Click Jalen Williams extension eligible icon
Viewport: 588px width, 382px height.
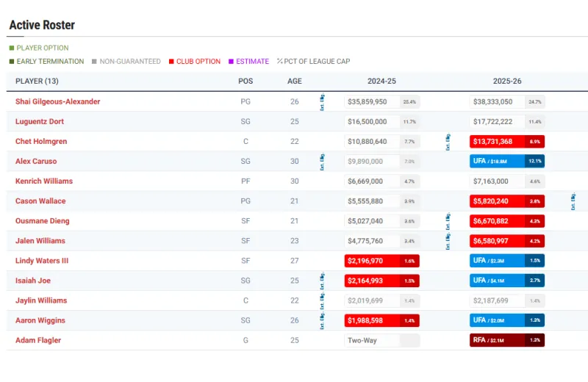coord(448,241)
